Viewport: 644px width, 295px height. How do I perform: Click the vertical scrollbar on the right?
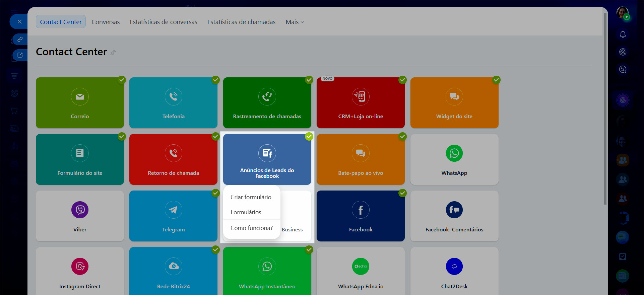(605, 107)
